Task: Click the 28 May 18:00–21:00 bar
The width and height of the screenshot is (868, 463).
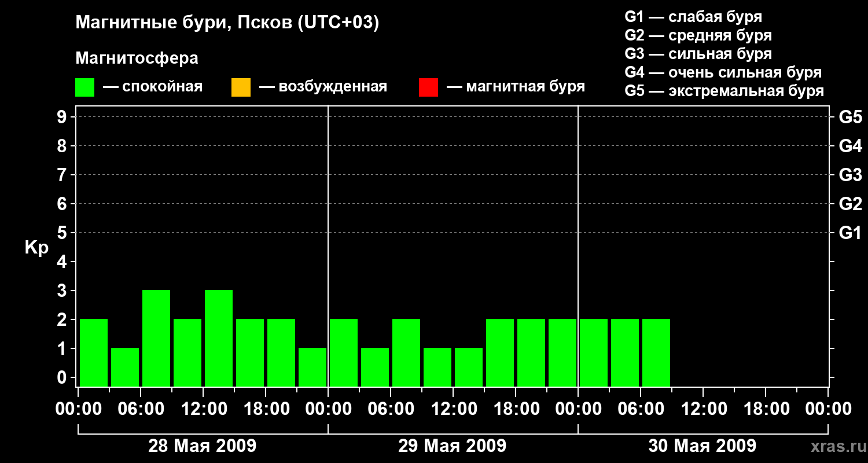Action: (x=281, y=352)
